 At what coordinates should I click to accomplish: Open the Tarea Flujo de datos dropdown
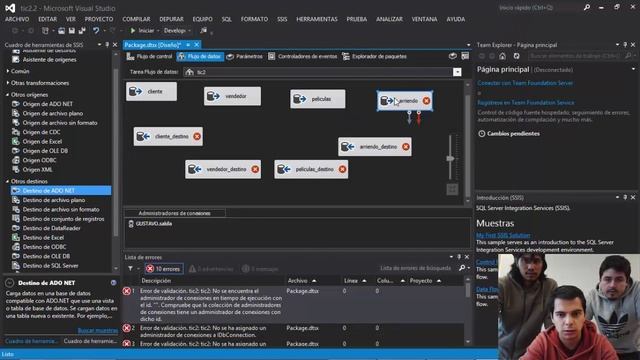pyautogui.click(x=457, y=72)
